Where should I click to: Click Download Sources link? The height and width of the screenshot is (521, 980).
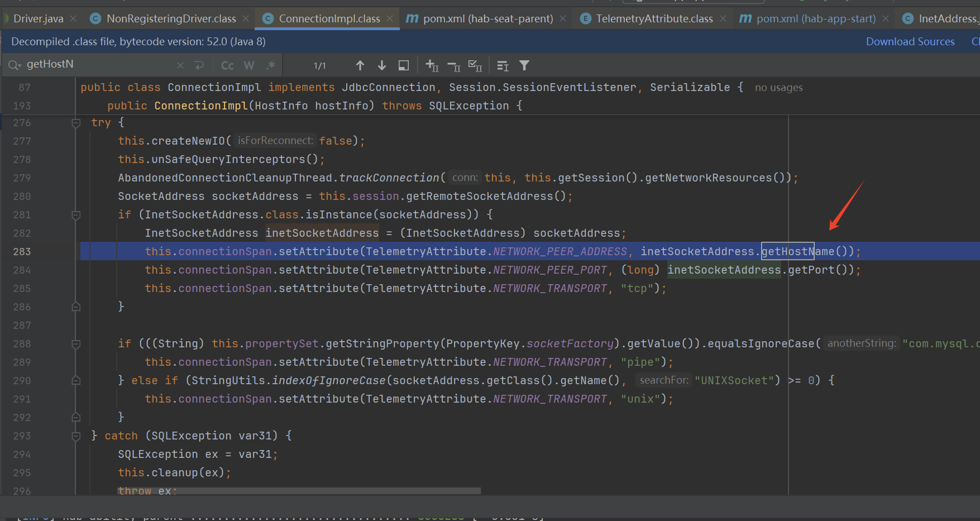910,41
